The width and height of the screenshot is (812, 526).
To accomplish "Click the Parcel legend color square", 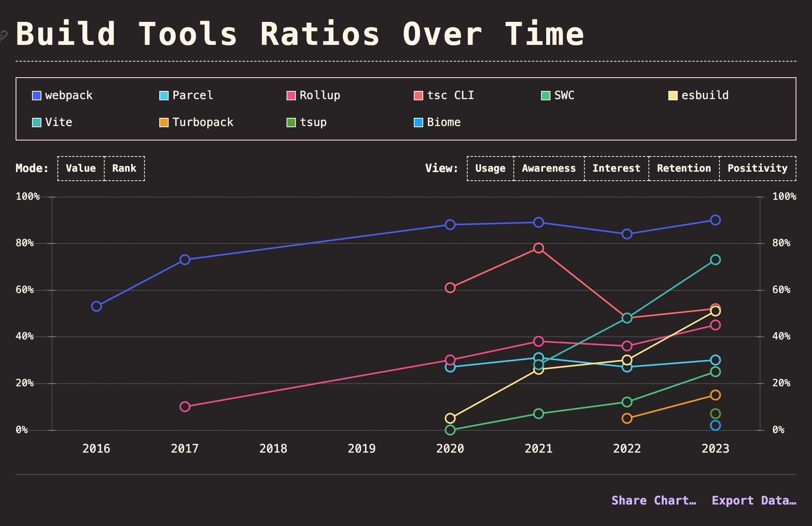I will (164, 96).
